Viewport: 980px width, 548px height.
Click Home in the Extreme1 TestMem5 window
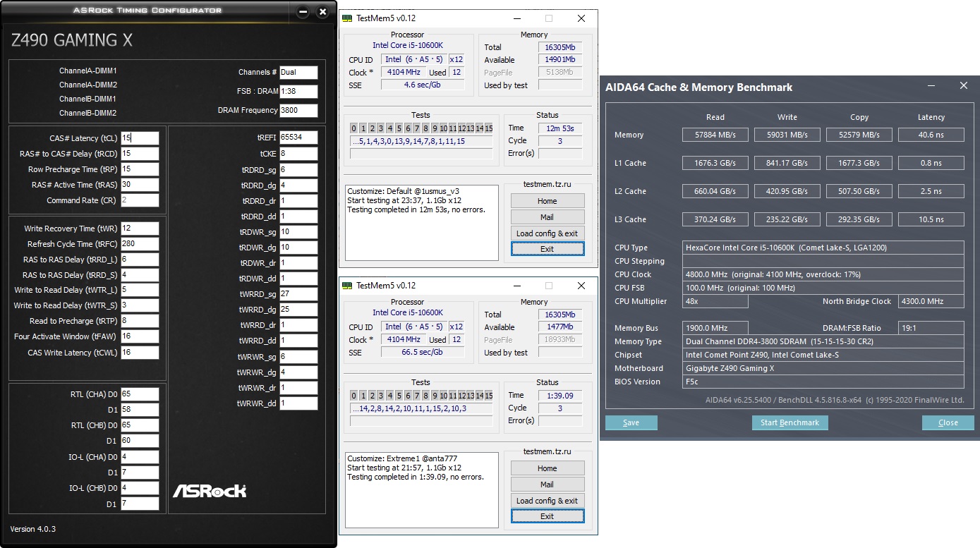[x=548, y=468]
